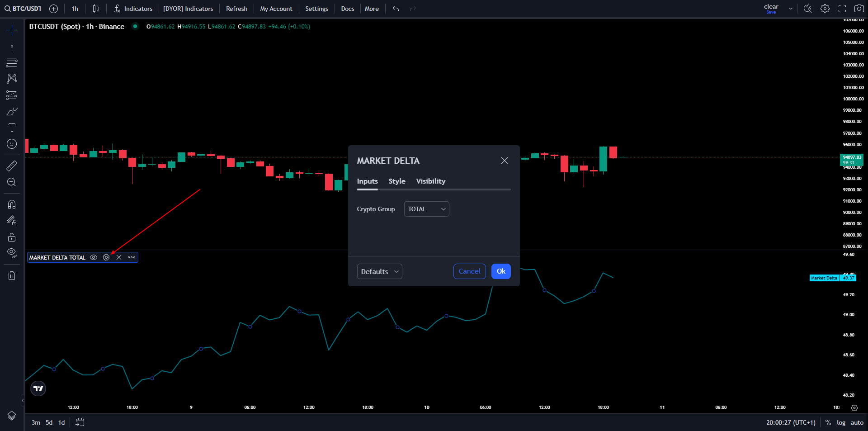Take a chart snapshot with camera icon
The height and width of the screenshot is (431, 868).
click(x=859, y=9)
